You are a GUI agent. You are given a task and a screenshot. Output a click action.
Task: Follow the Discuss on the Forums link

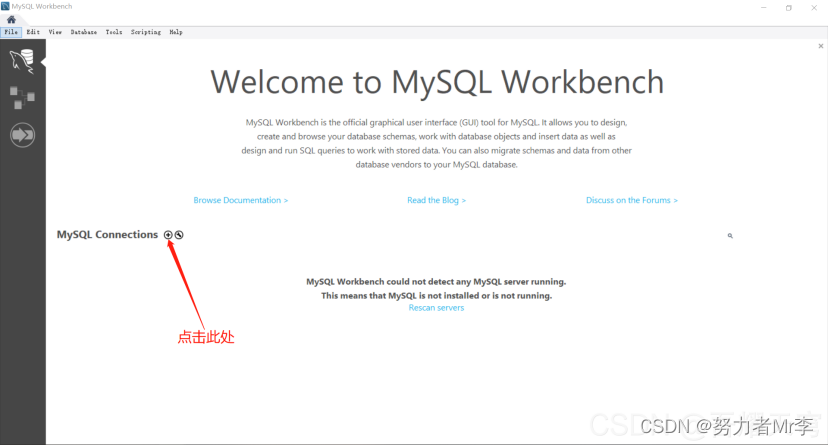[632, 200]
